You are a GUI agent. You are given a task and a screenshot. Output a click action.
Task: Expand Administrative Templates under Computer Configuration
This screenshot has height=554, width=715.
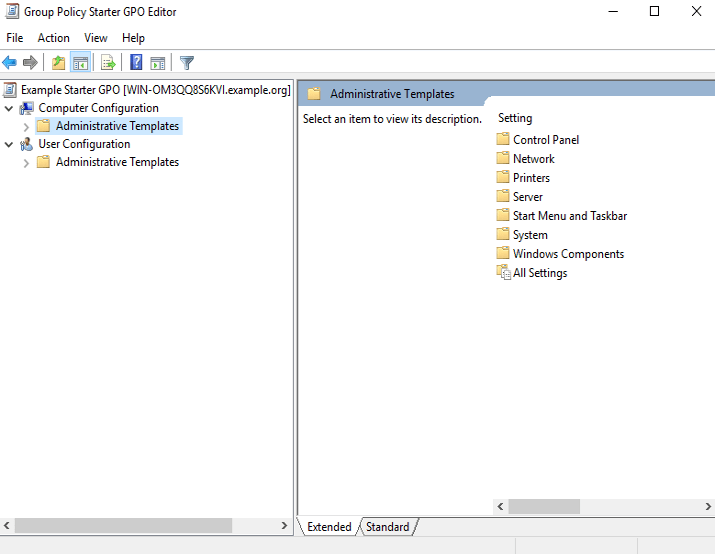(x=26, y=126)
